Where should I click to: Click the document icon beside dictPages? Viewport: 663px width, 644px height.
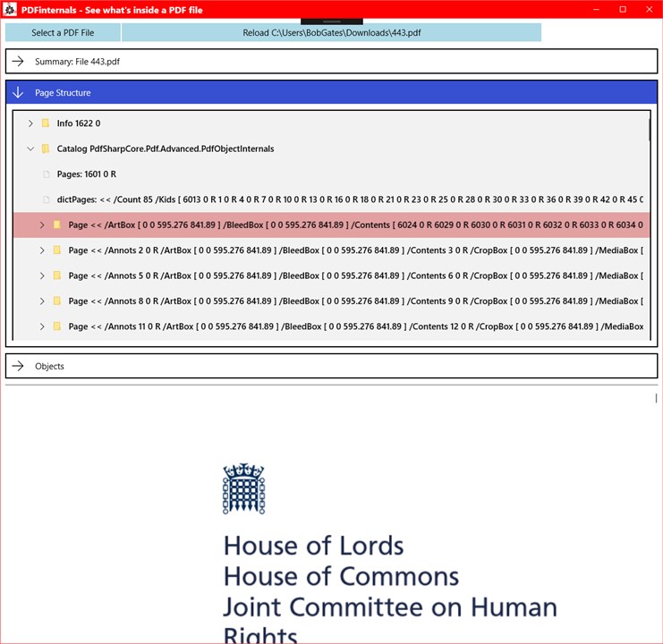click(x=47, y=199)
